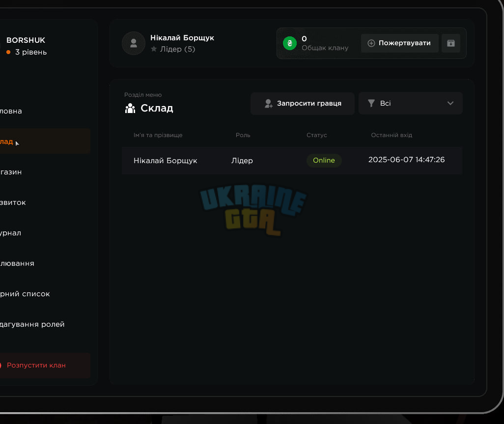Click the clan treasury withdraw box icon

pos(450,43)
